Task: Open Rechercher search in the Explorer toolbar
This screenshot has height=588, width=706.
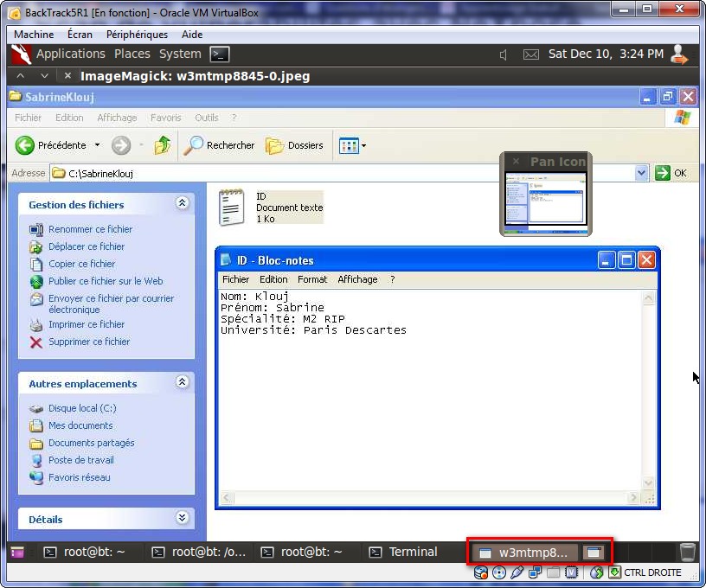Action: [x=219, y=145]
